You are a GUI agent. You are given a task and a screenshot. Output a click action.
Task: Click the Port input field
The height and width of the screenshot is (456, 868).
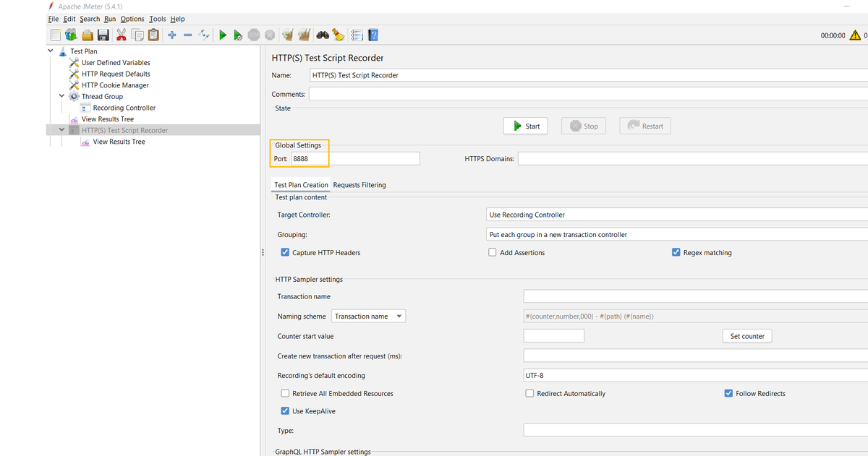[355, 158]
